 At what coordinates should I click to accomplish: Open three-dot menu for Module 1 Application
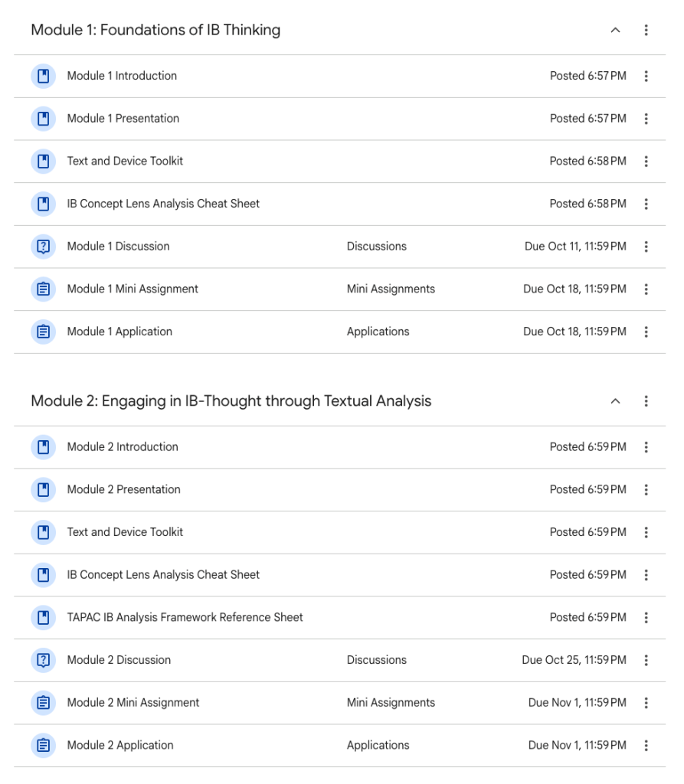[x=646, y=332]
